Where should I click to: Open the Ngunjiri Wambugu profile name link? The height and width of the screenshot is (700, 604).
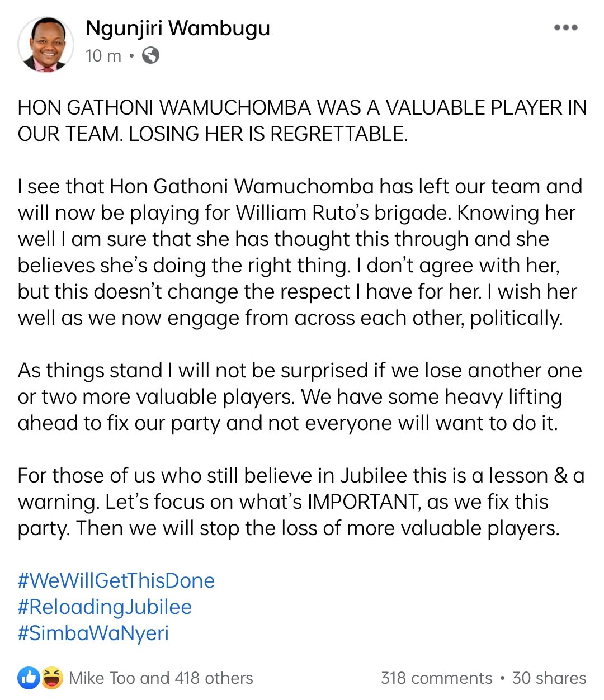178,28
